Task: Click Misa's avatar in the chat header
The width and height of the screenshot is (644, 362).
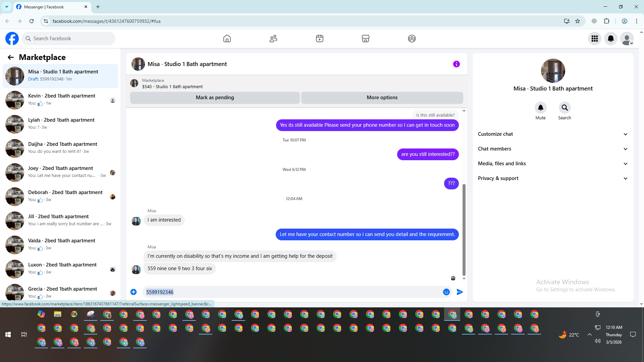Action: (x=138, y=64)
